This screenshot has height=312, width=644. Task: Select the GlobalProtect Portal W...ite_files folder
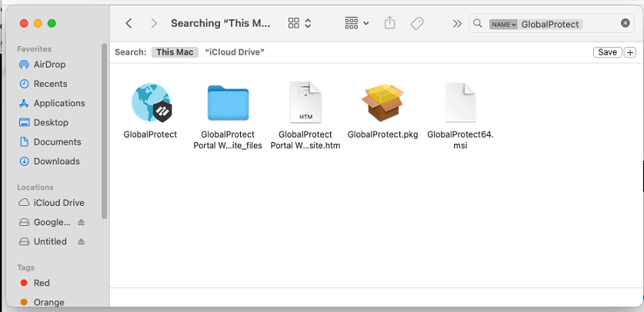(228, 103)
